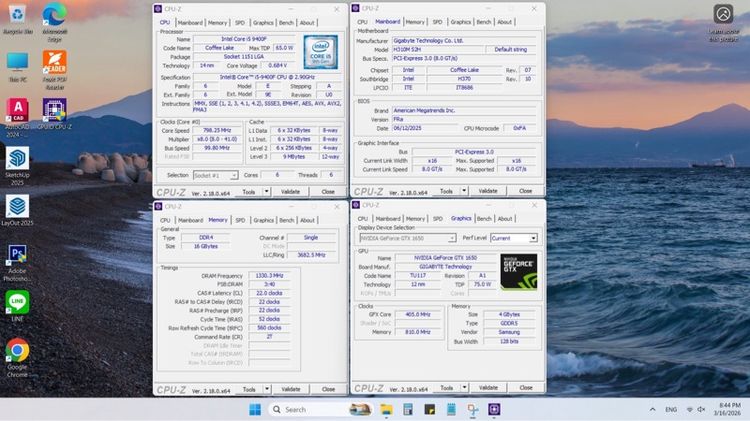
Task: Select the 'Gigabyte Technology Co. Ltd.' manufacturer field
Action: tap(463, 41)
